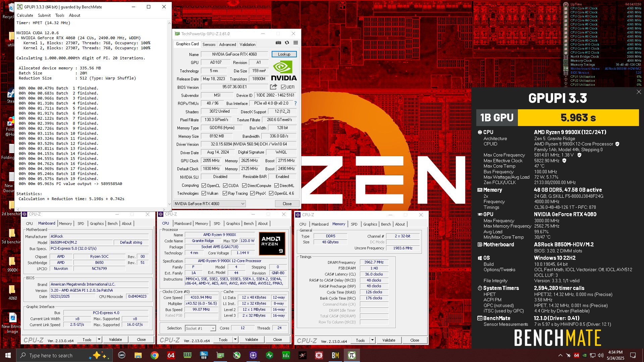Click Validate in the Memory CPU-Z window
The width and height of the screenshot is (644, 362).
[x=389, y=340]
